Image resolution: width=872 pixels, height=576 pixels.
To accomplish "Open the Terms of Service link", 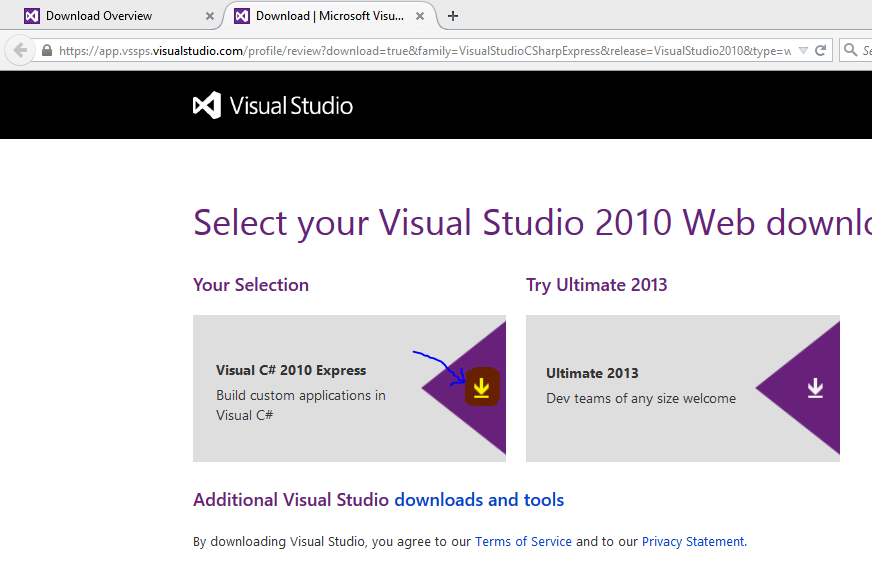I will 523,541.
